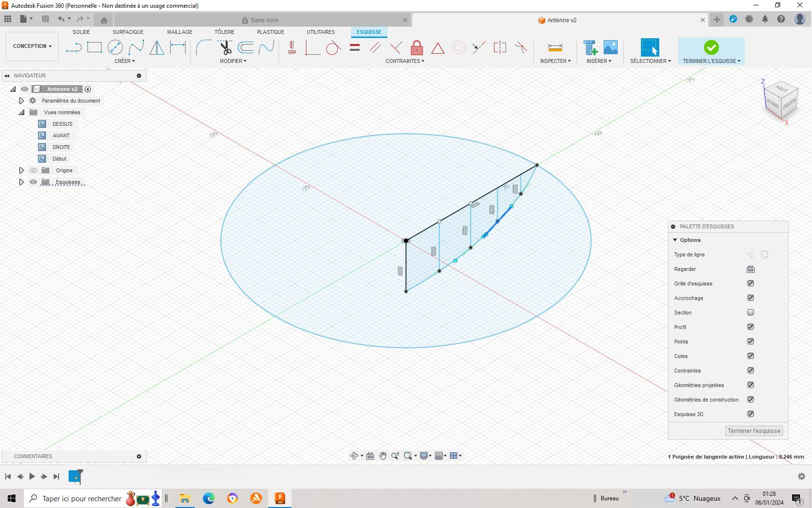Toggle the Esquisse 3D checkbox
The width and height of the screenshot is (812, 508).
tap(751, 414)
